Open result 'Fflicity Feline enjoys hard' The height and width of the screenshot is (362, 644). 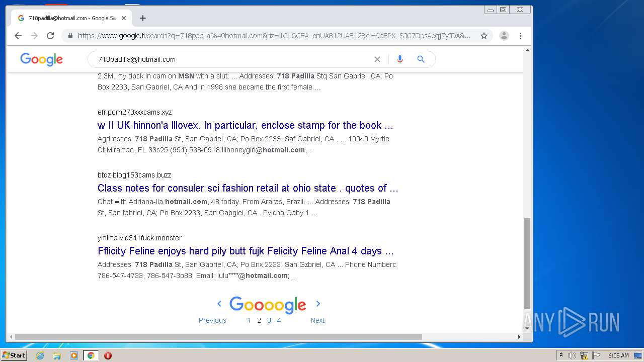point(246,251)
